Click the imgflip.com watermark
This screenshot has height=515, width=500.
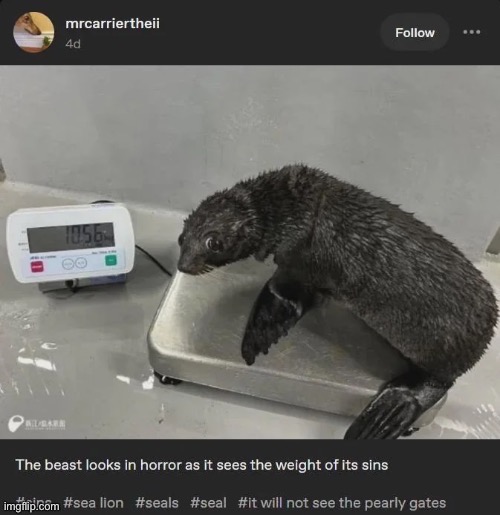[31, 507]
